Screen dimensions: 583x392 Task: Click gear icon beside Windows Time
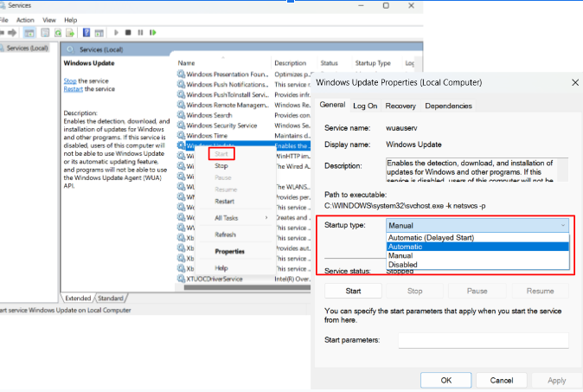pyautogui.click(x=181, y=135)
